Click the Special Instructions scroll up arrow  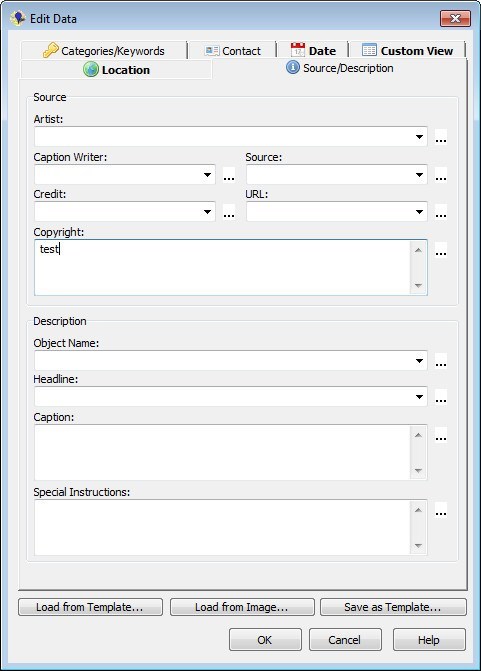418,510
